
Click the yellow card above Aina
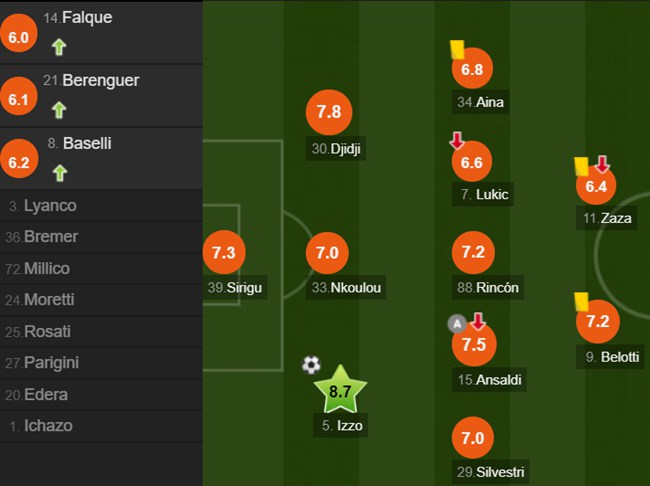(456, 48)
